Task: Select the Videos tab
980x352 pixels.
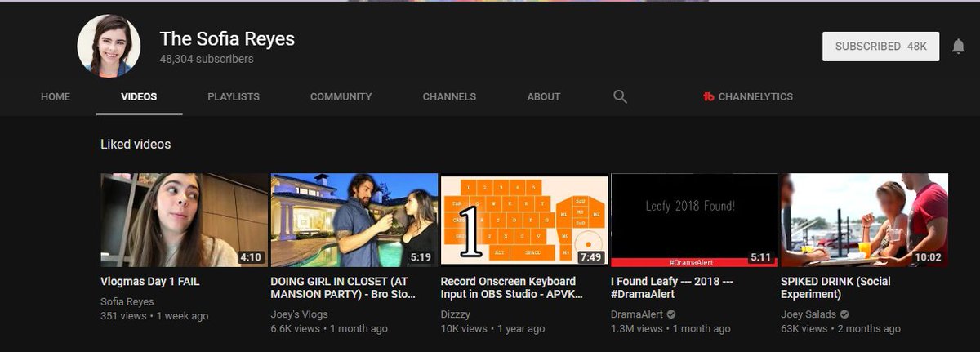Action: tap(139, 96)
